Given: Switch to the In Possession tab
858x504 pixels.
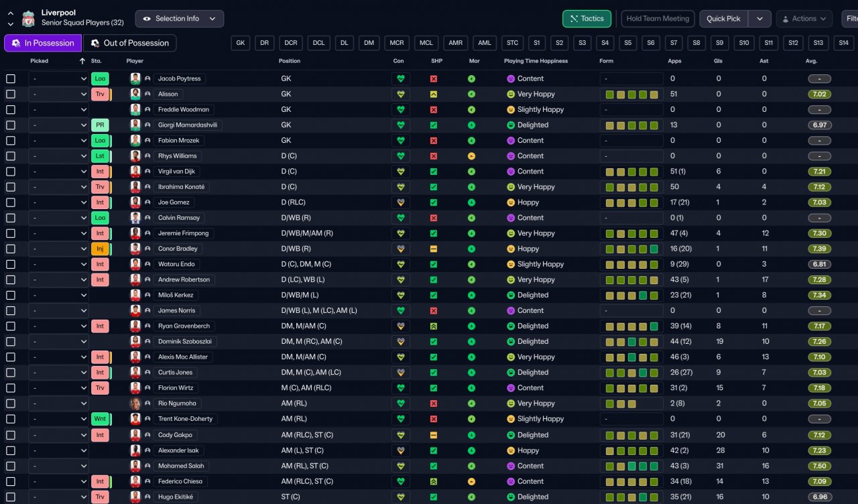Looking at the screenshot, I should pos(43,43).
